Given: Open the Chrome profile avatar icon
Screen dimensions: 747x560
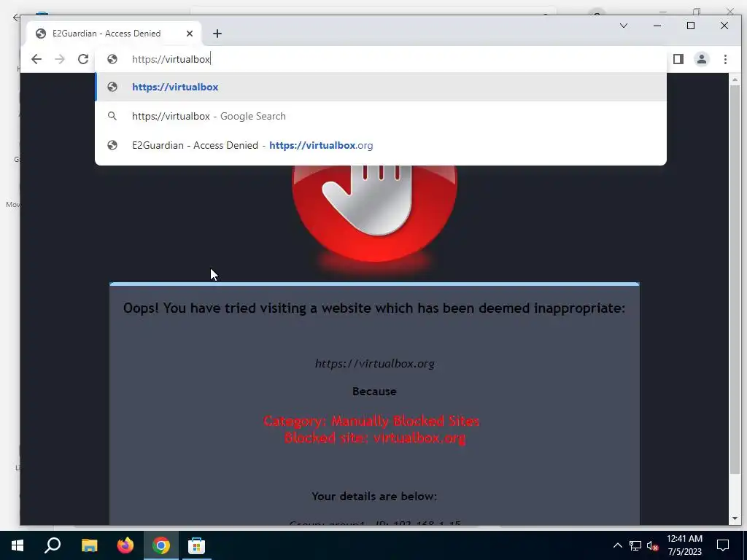Looking at the screenshot, I should [702, 59].
